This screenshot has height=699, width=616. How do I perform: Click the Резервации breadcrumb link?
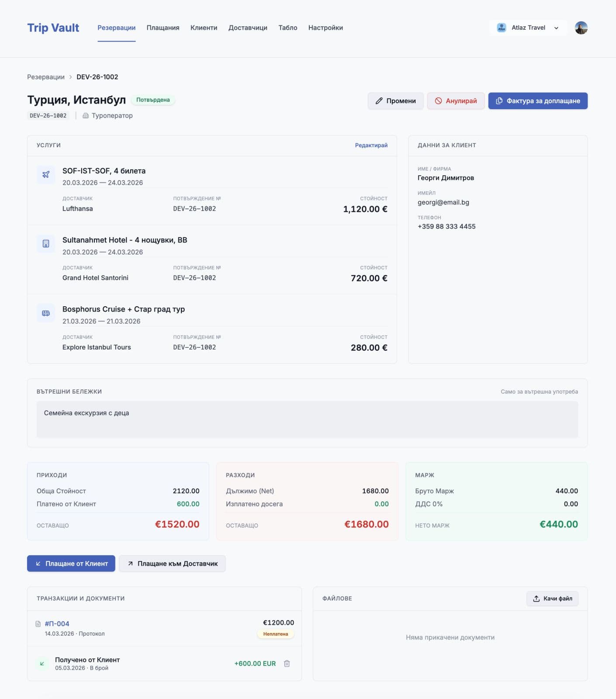point(46,77)
